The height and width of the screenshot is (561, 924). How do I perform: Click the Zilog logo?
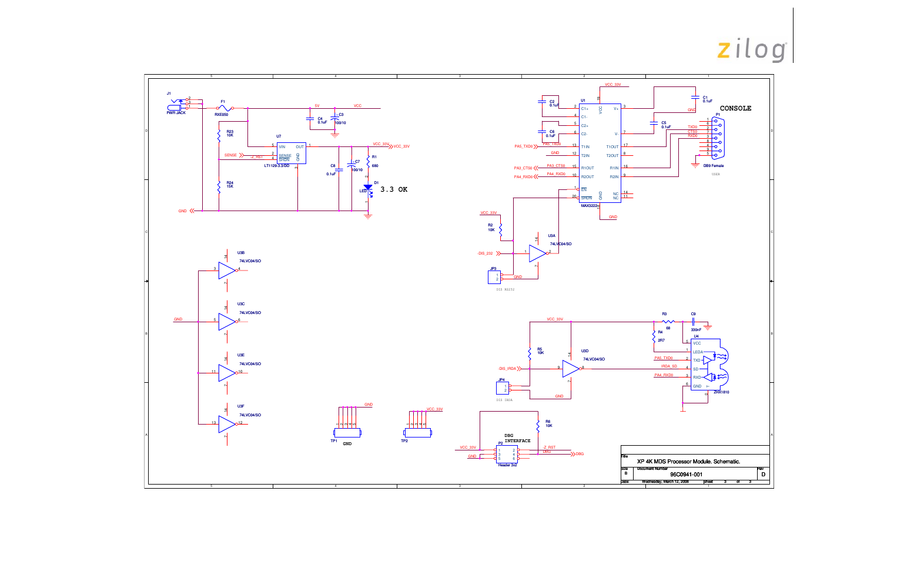coord(752,51)
